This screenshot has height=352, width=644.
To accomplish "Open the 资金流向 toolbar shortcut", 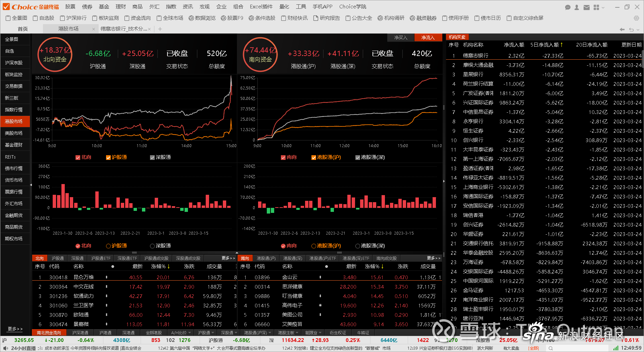I will tap(138, 18).
